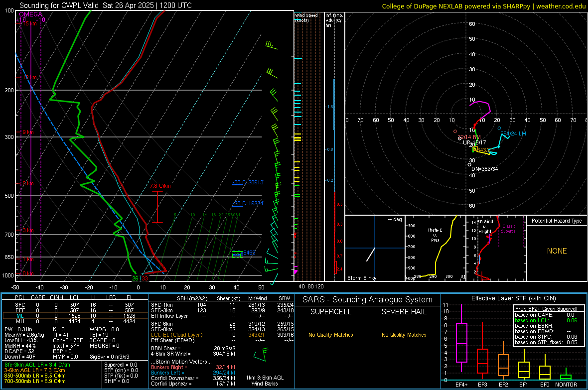
Task: Click the SR Wind v. Height label
Action: click(485, 227)
